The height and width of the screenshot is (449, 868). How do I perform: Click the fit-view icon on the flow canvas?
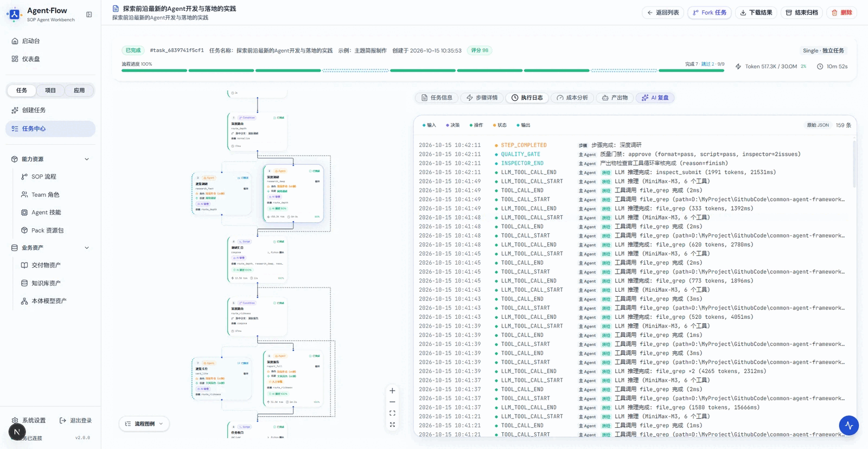392,413
